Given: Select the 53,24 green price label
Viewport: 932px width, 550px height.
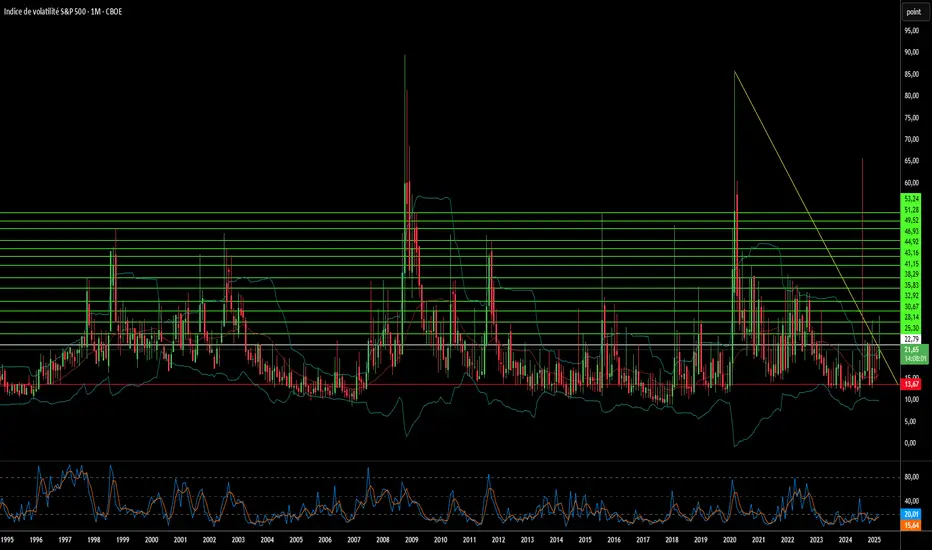Looking at the screenshot, I should (911, 199).
